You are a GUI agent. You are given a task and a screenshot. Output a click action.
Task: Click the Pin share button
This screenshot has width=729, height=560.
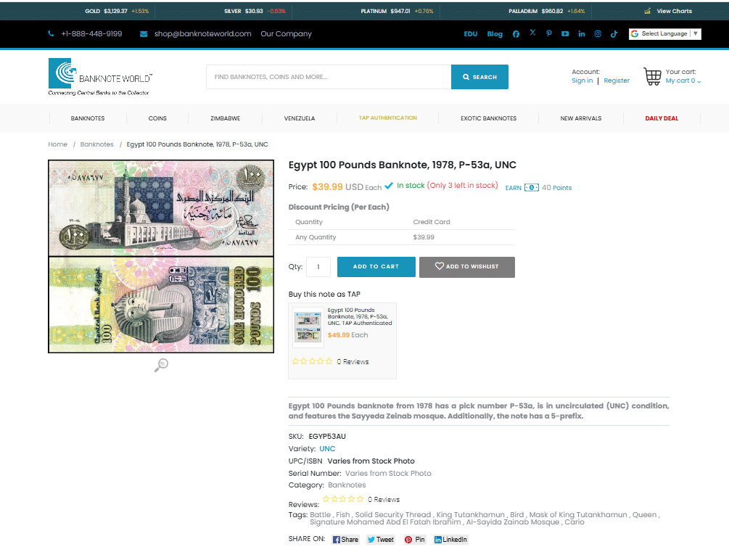[x=415, y=540]
